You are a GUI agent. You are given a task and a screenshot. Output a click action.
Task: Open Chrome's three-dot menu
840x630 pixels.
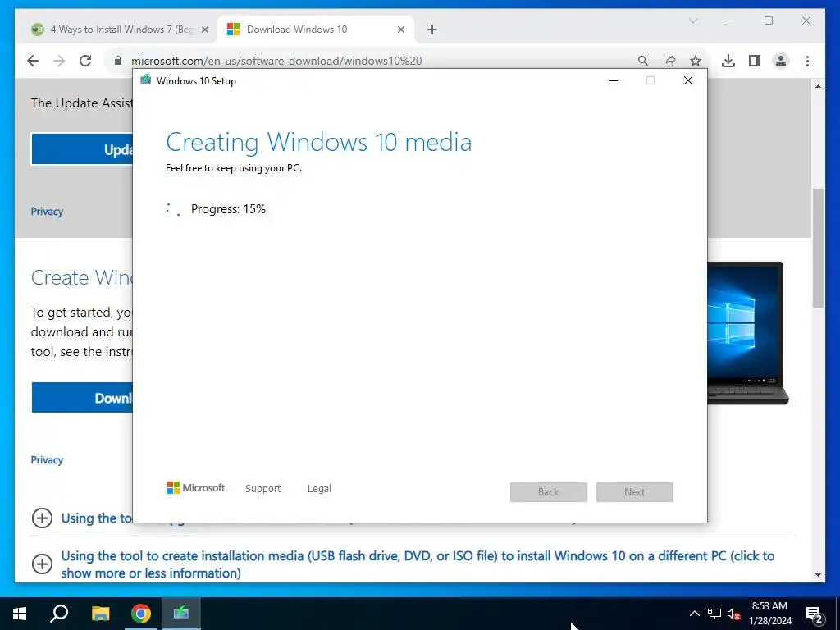coord(807,61)
